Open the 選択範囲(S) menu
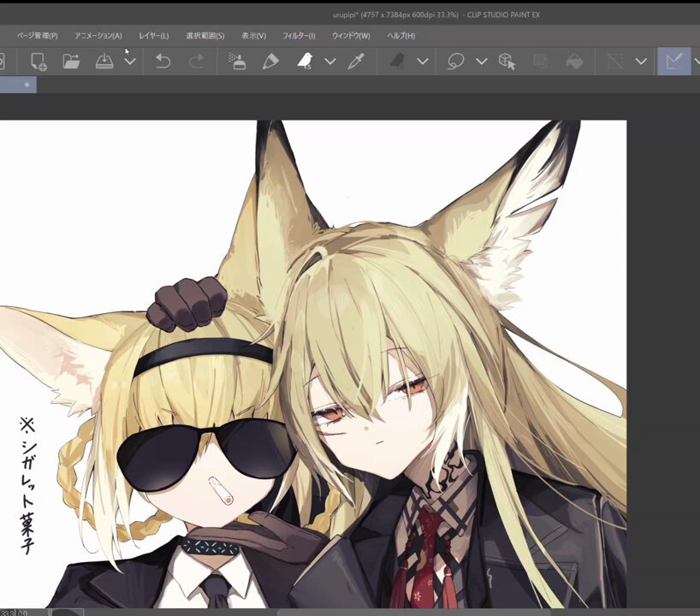Viewport: 700px width, 616px height. 205,36
